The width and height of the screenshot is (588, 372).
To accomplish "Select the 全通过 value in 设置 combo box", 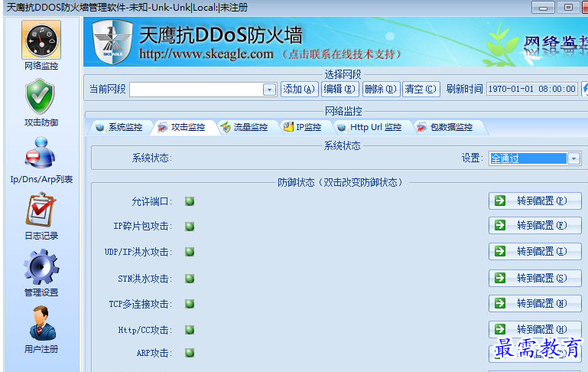I will click(528, 158).
